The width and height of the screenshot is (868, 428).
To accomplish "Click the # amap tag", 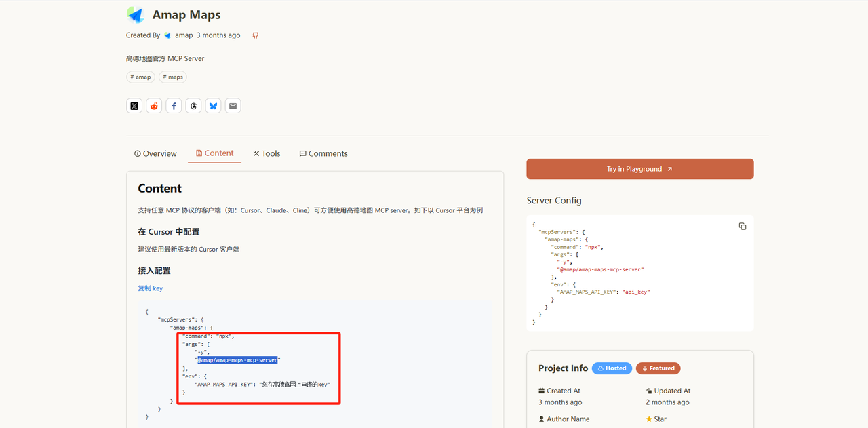I will 140,77.
